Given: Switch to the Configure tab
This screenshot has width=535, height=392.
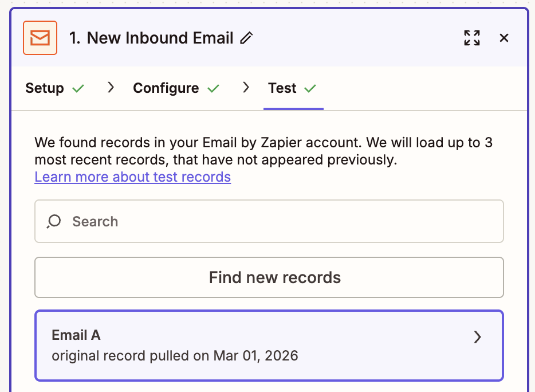Looking at the screenshot, I should [166, 88].
